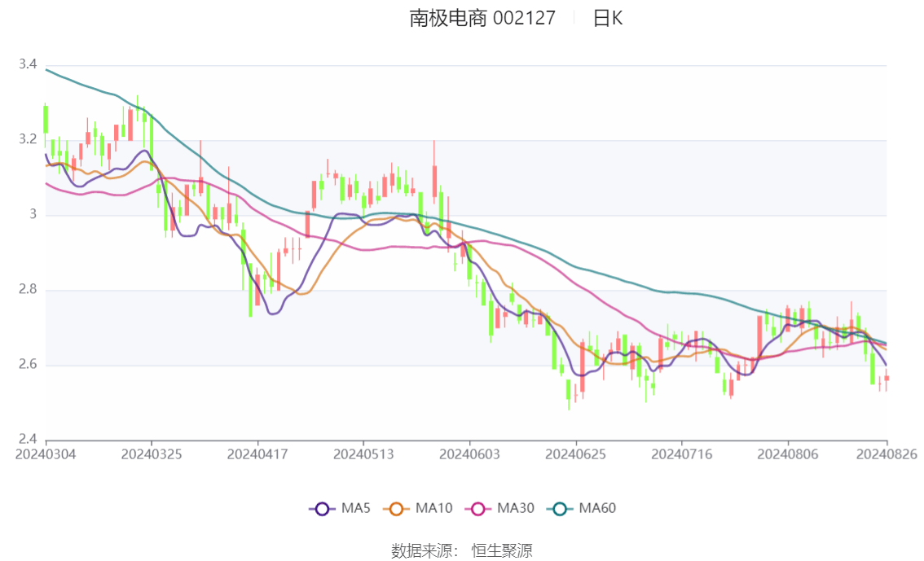Click the first green candlestick at 20240304
The height and width of the screenshot is (561, 924).
click(46, 120)
